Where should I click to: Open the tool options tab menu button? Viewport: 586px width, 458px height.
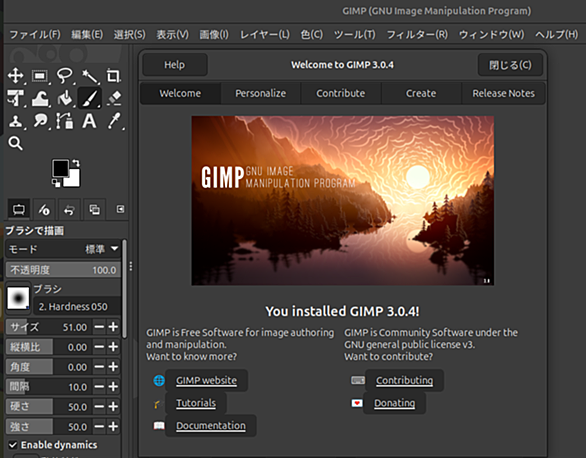(x=120, y=209)
